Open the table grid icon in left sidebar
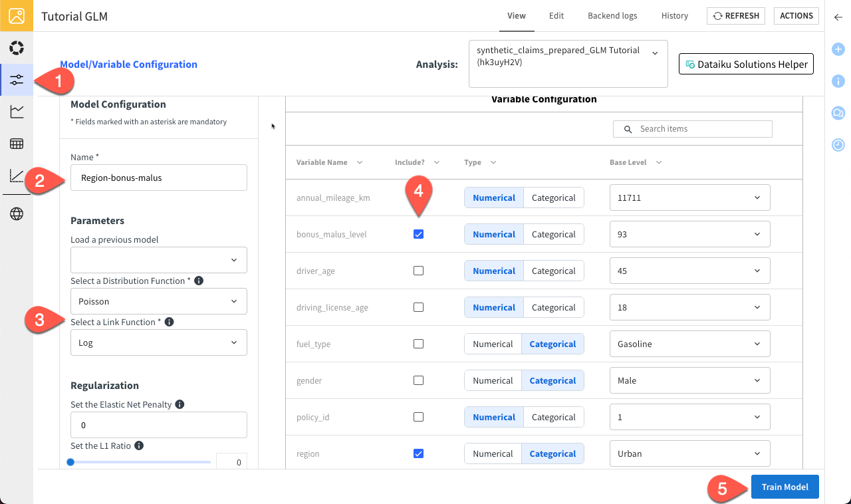Screen dimensions: 851x504 [17, 144]
